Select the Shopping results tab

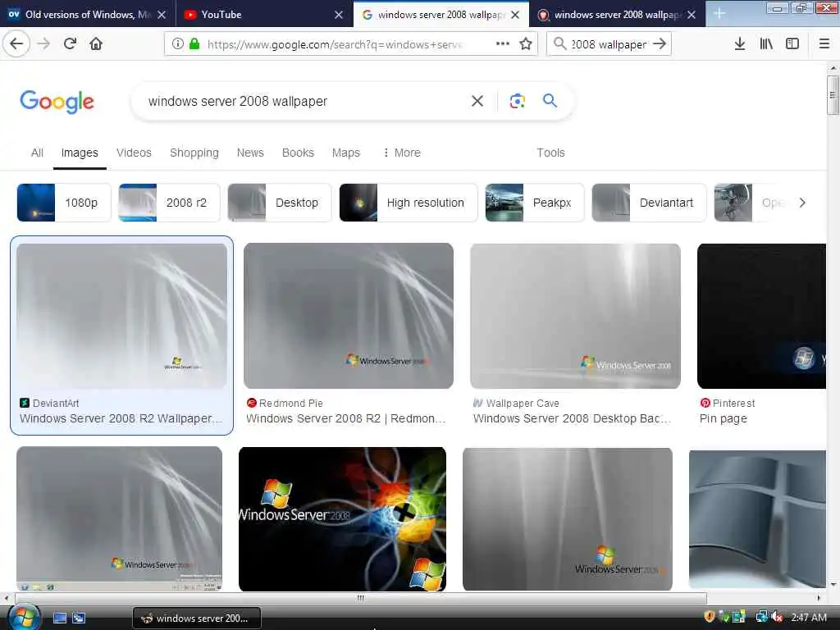[194, 153]
